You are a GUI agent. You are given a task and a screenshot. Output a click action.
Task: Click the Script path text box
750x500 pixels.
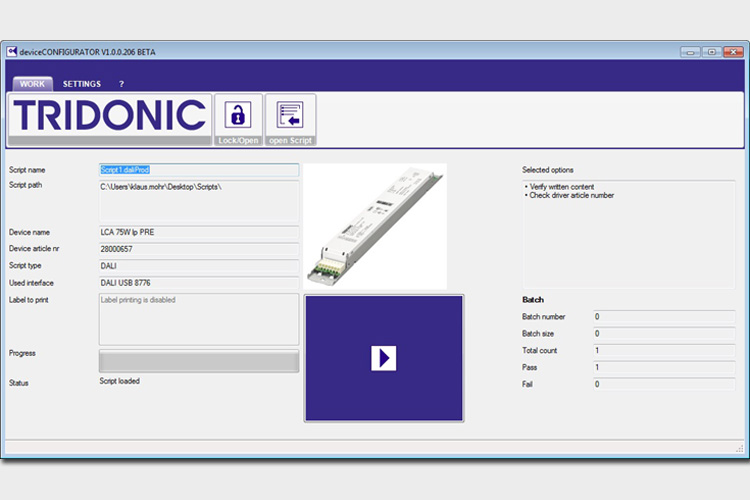(199, 200)
